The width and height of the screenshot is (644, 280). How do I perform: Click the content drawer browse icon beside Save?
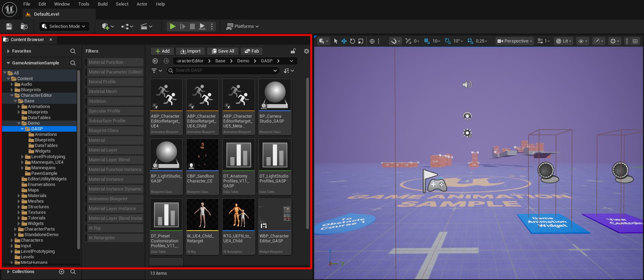pos(24,26)
